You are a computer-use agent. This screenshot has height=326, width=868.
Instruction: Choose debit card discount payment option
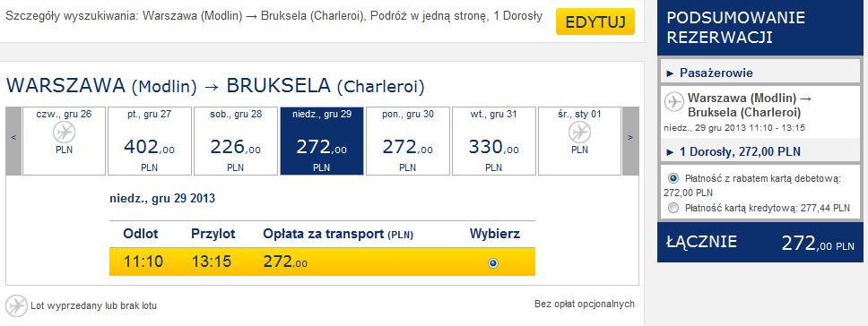tap(673, 178)
